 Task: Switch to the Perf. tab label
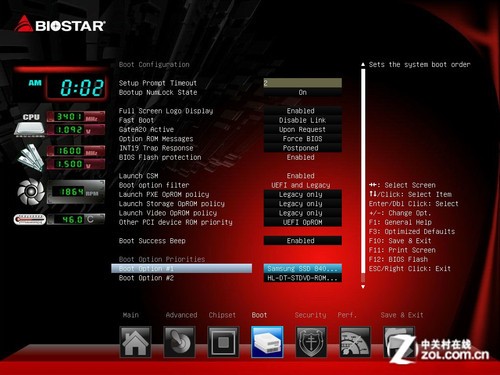pos(347,315)
